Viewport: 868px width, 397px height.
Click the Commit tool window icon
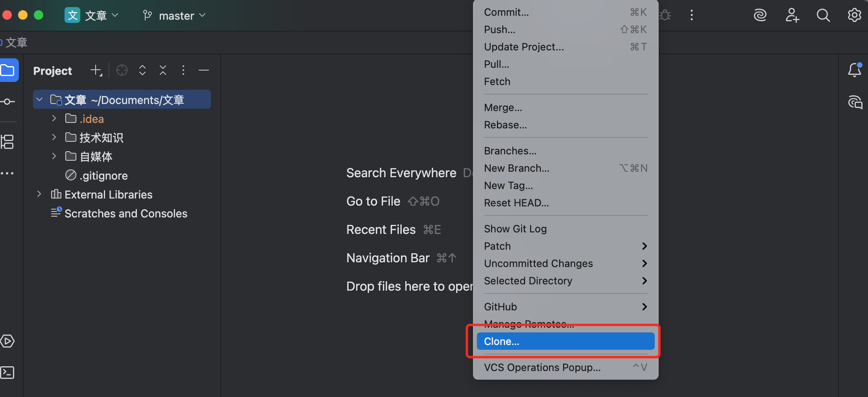(8, 102)
